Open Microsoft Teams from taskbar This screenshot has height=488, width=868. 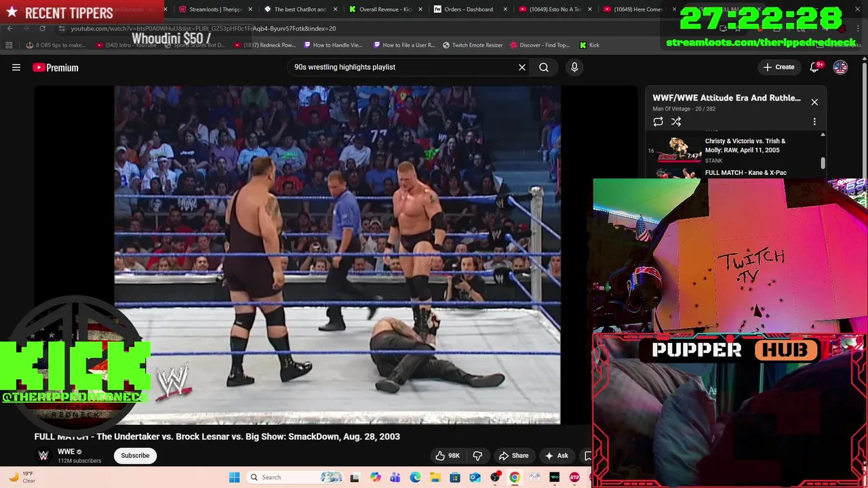tap(395, 477)
